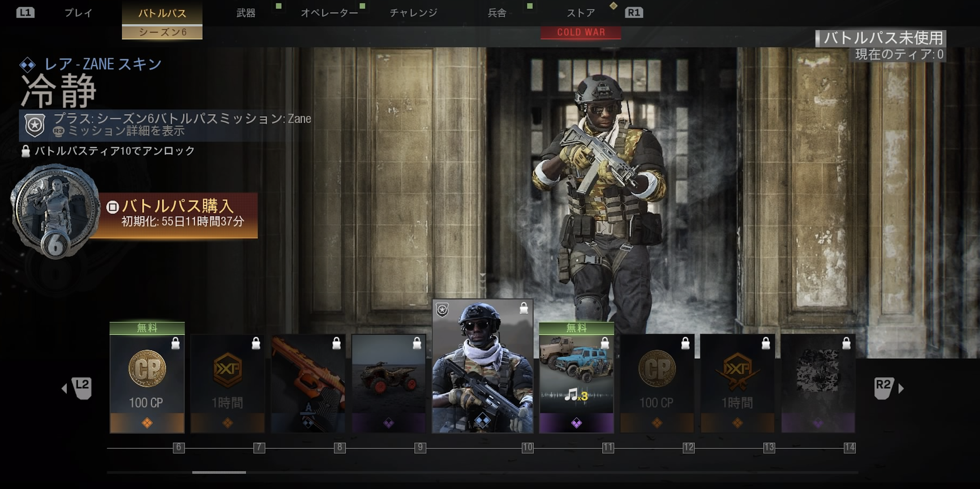Select the tier 9 ATV vehicle skin card

pyautogui.click(x=388, y=383)
